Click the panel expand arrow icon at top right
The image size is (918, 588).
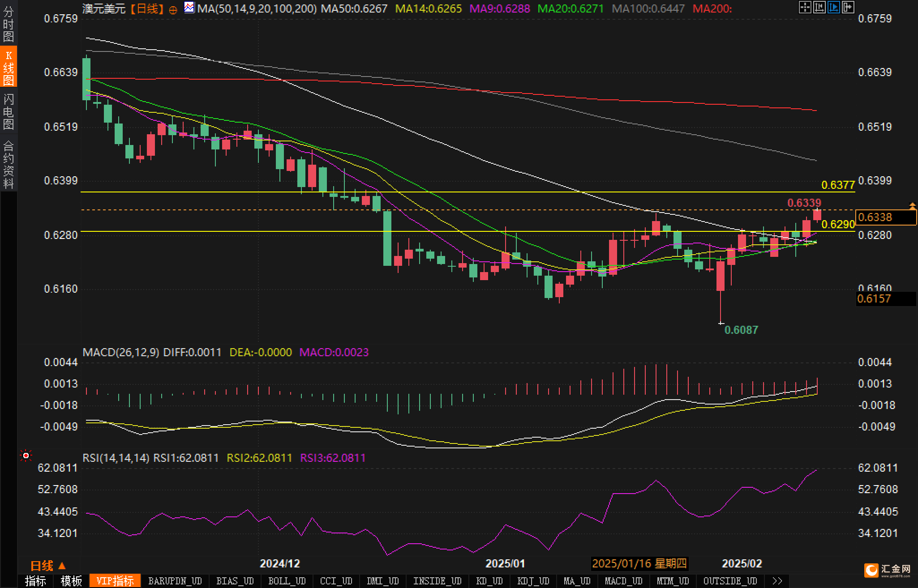click(848, 7)
